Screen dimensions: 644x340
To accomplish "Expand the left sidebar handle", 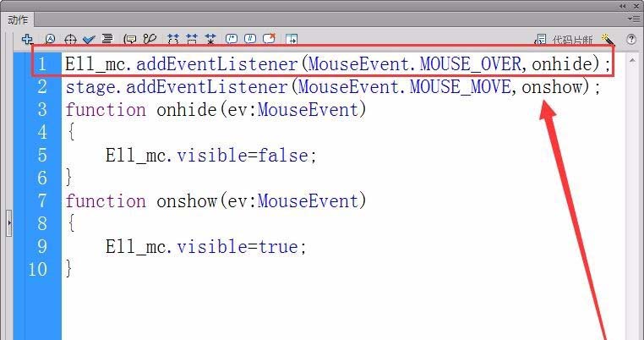I will click(x=9, y=223).
